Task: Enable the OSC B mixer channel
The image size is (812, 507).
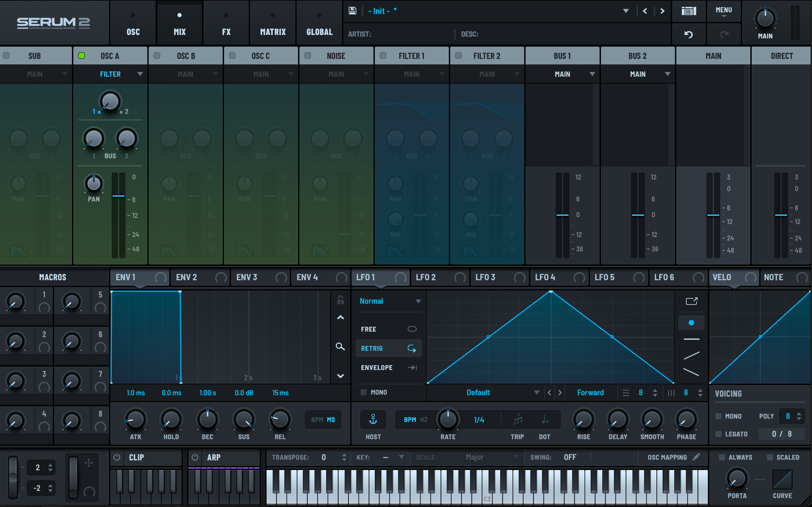Action: (157, 56)
